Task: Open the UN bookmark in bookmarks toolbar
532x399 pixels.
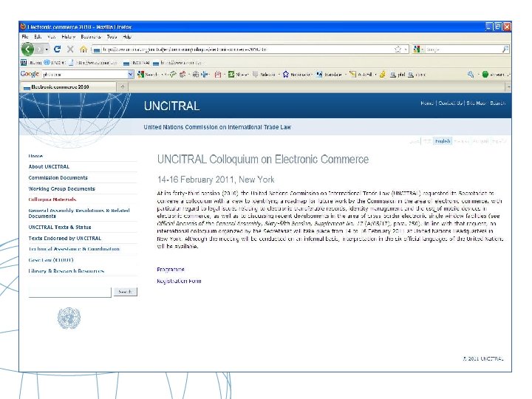Action: pyautogui.click(x=31, y=62)
